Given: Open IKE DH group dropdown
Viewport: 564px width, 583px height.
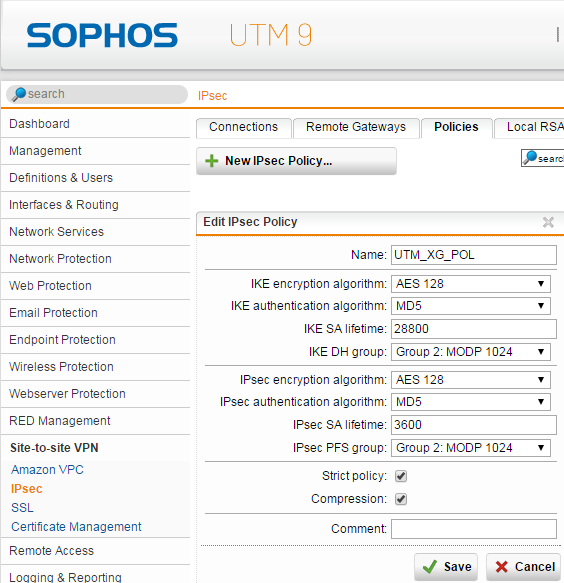Looking at the screenshot, I should point(471,352).
